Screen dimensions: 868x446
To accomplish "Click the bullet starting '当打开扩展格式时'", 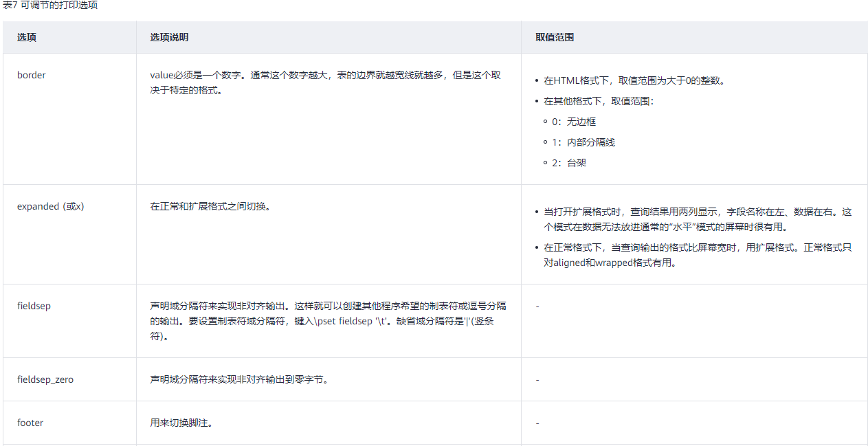I will click(x=698, y=219).
